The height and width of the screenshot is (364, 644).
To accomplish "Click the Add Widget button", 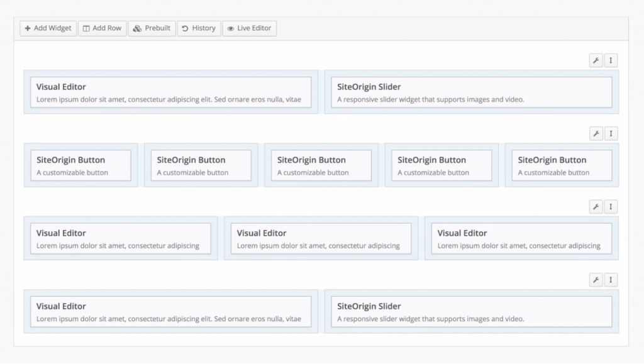I will pos(48,28).
